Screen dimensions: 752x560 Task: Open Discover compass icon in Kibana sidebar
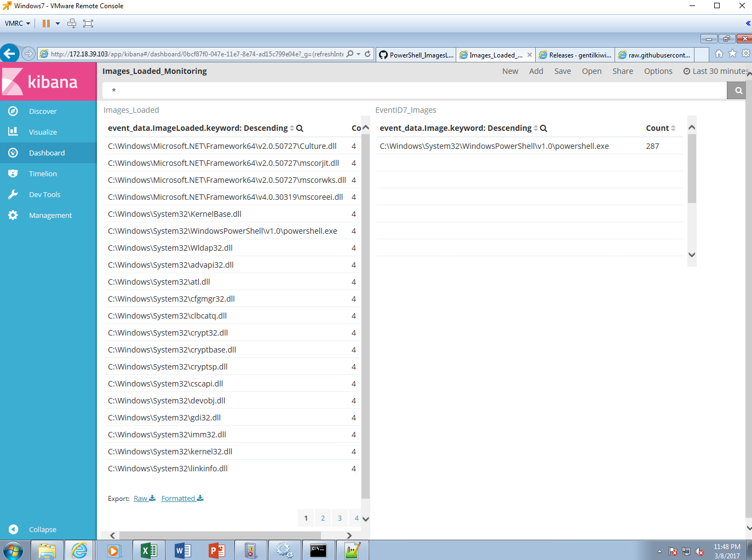coord(13,111)
